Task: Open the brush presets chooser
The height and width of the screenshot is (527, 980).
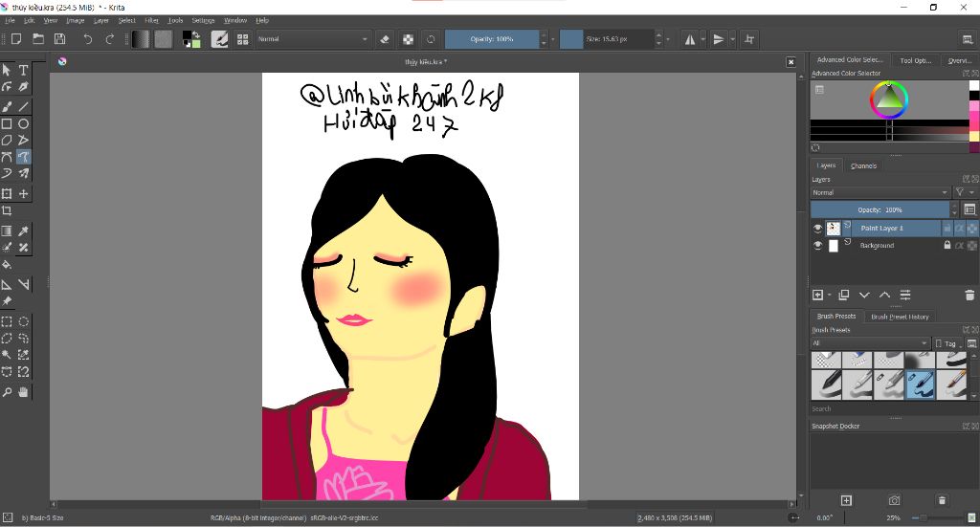Action: (x=242, y=38)
